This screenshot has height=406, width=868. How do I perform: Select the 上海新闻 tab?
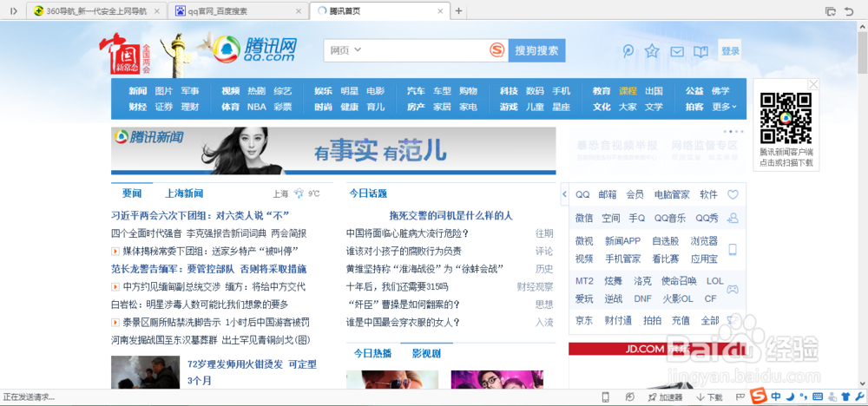pyautogui.click(x=184, y=193)
